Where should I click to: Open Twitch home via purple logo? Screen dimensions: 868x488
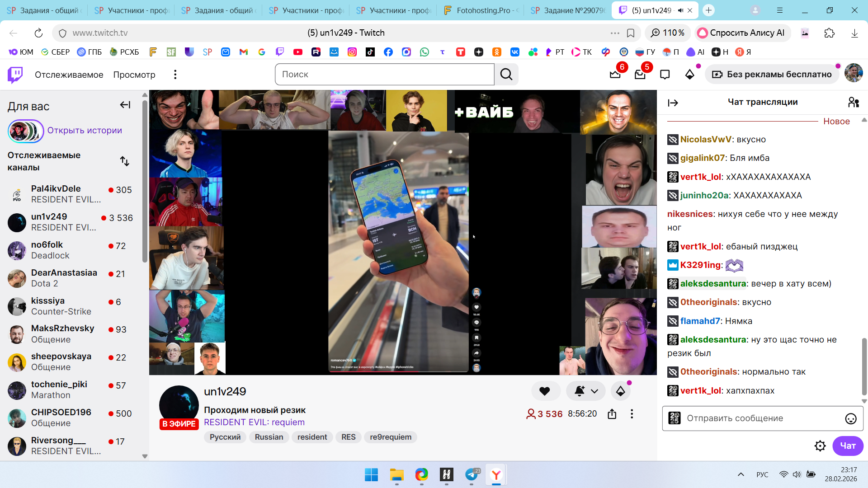(x=15, y=75)
